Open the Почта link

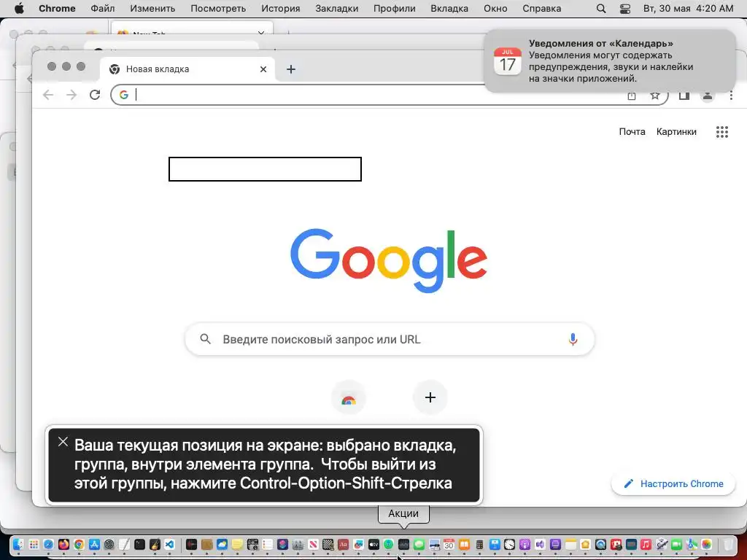[632, 132]
